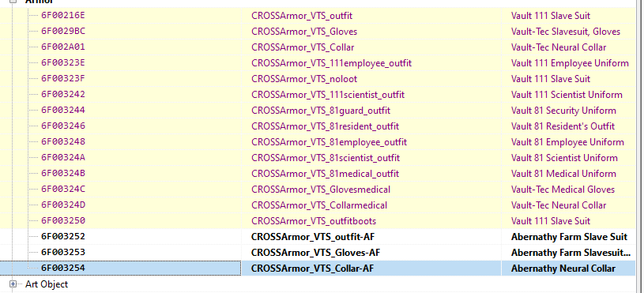Select FormID 6F003248 in the tree
Image resolution: width=644 pixels, height=293 pixels.
click(63, 142)
